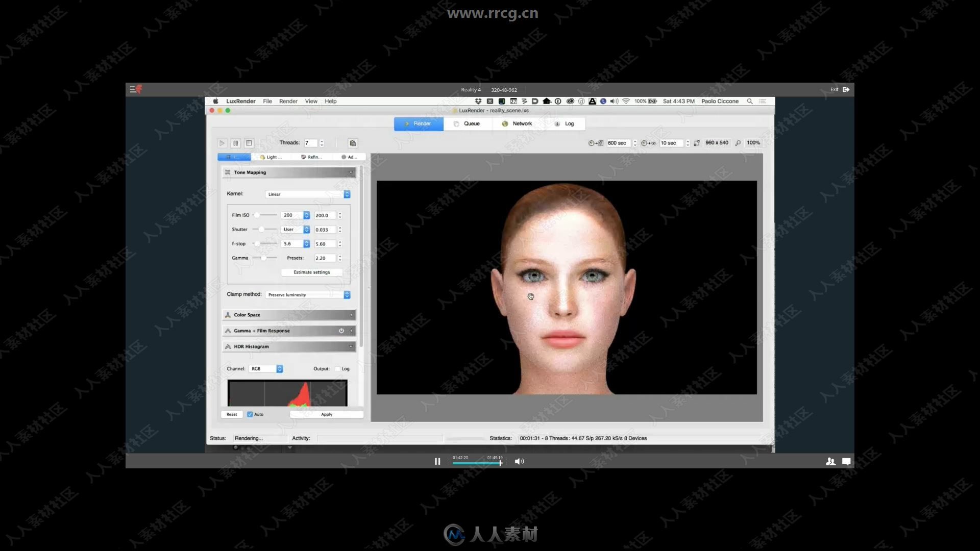The image size is (980, 551).
Task: Switch to the Refine tab
Action: [x=311, y=157]
